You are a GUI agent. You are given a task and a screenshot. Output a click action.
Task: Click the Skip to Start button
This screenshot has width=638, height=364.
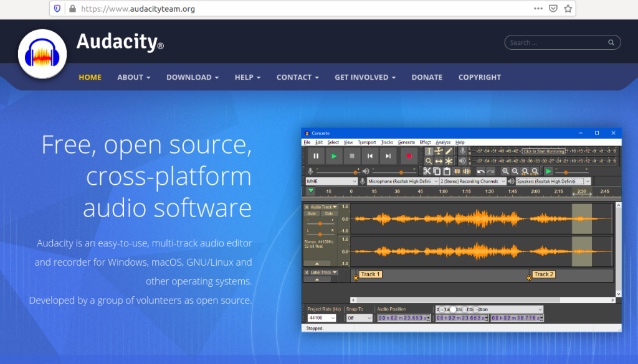click(x=370, y=156)
